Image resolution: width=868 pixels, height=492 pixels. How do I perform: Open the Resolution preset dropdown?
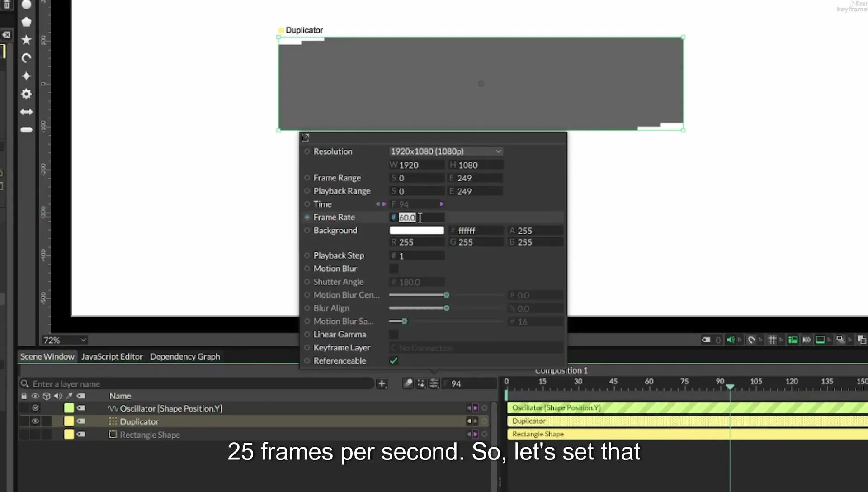(x=446, y=151)
